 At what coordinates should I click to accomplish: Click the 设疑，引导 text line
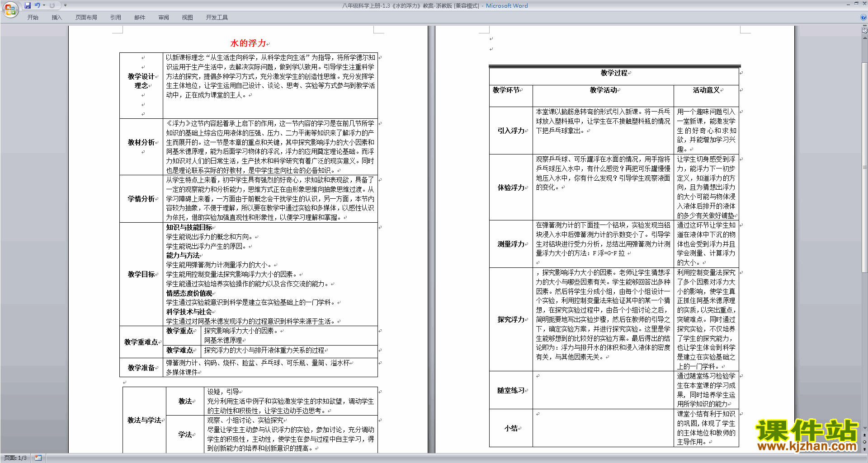223,392
